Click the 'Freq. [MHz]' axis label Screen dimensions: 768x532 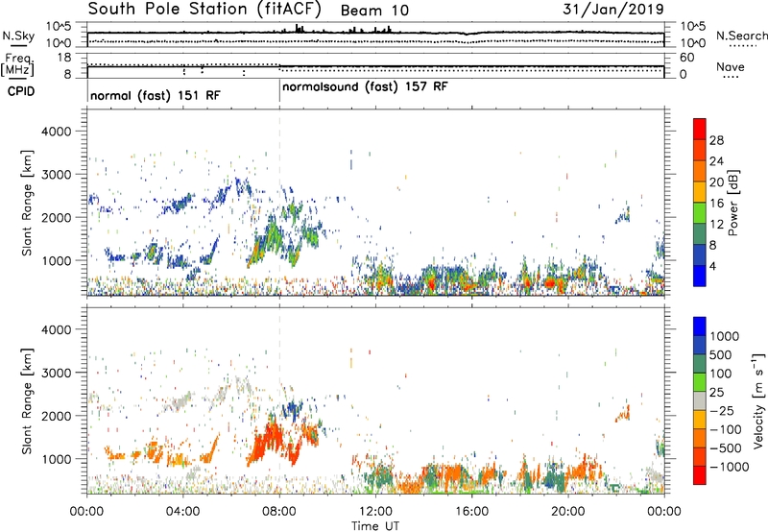click(18, 65)
